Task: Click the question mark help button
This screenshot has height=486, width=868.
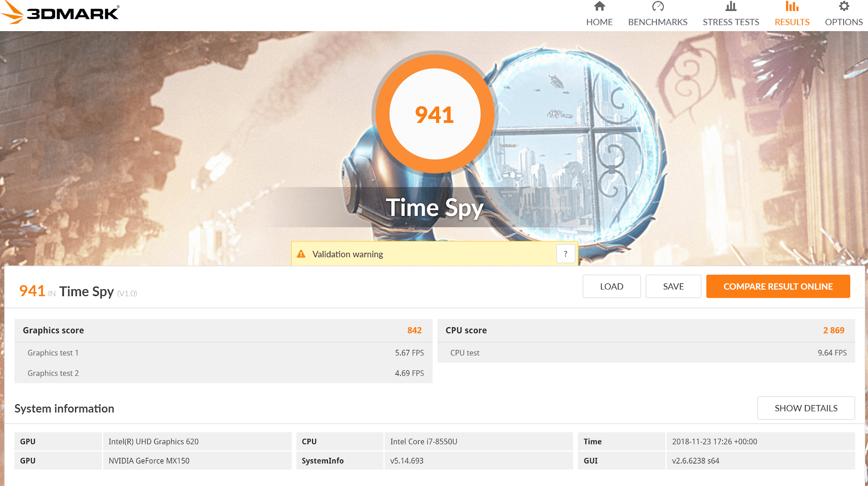Action: (565, 254)
